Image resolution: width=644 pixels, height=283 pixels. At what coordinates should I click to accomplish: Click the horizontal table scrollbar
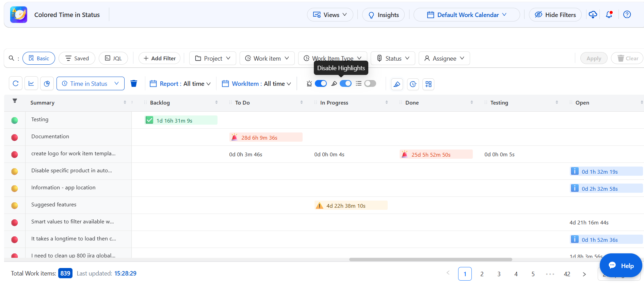tap(431, 260)
